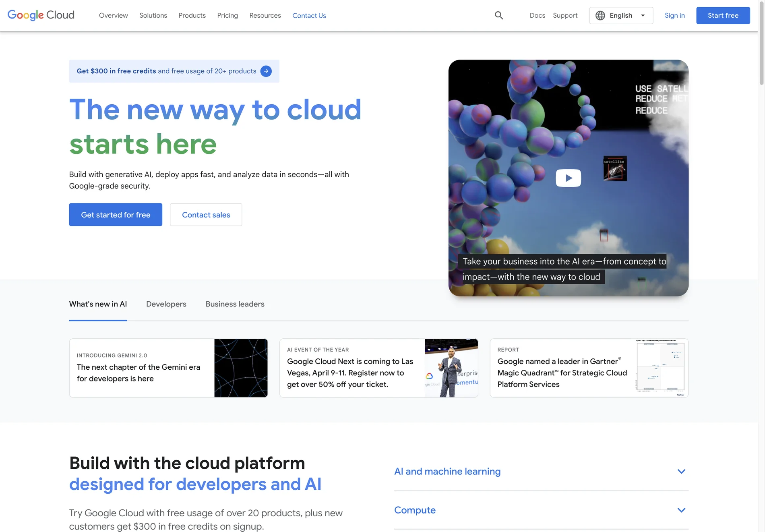Click Get started for free button

pos(116,215)
